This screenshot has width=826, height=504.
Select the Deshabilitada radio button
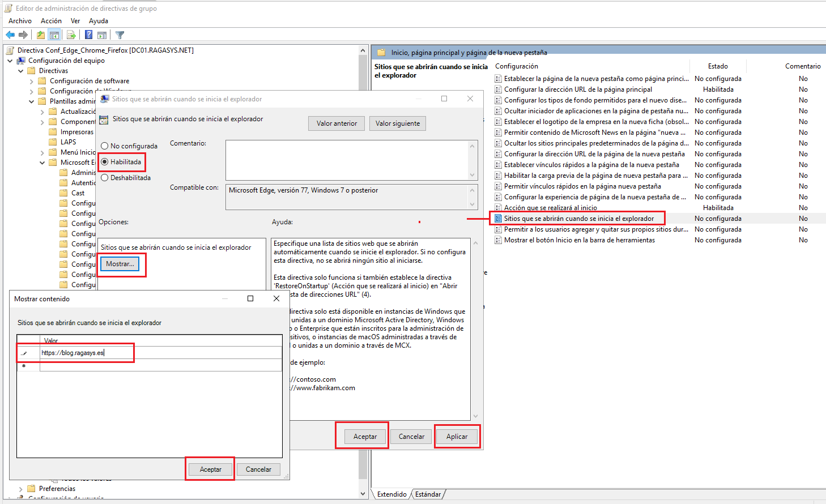(104, 177)
